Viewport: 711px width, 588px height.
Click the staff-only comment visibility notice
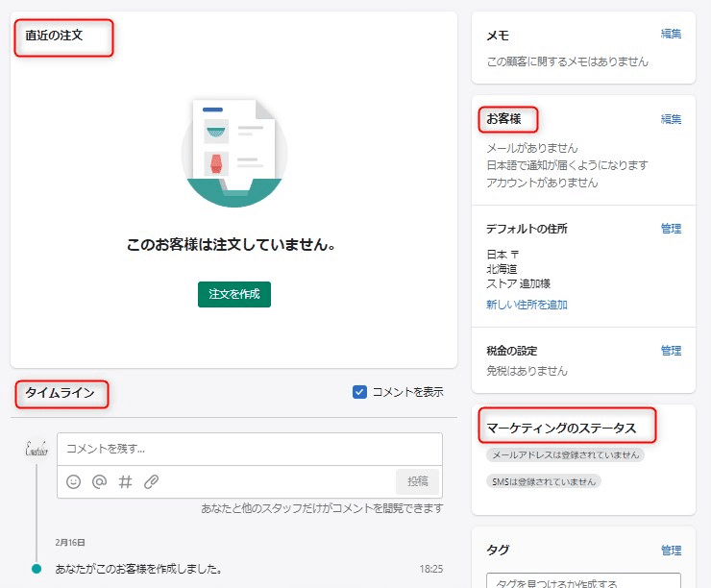tap(322, 508)
